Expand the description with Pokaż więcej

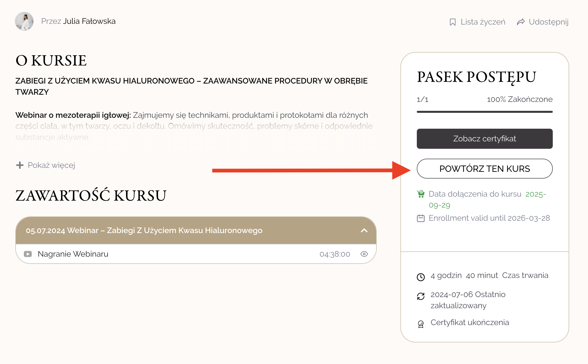51,165
